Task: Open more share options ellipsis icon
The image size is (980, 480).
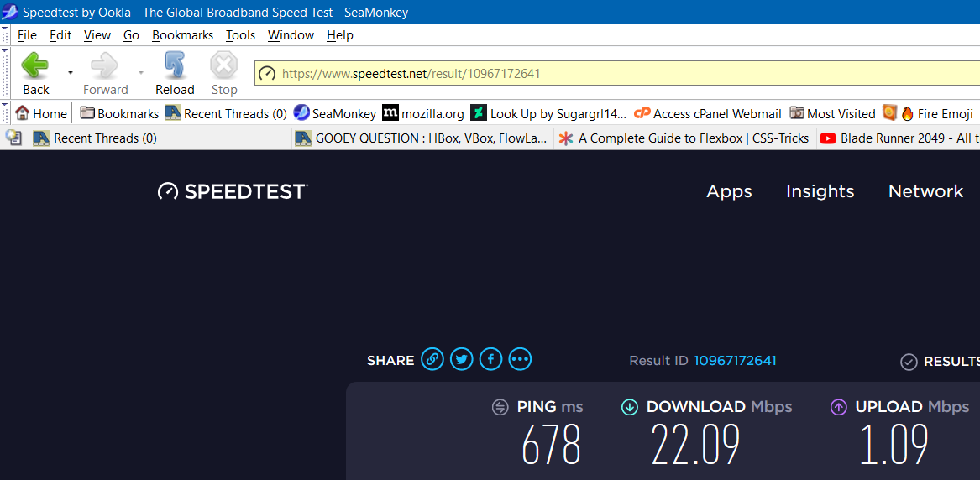Action: [520, 360]
